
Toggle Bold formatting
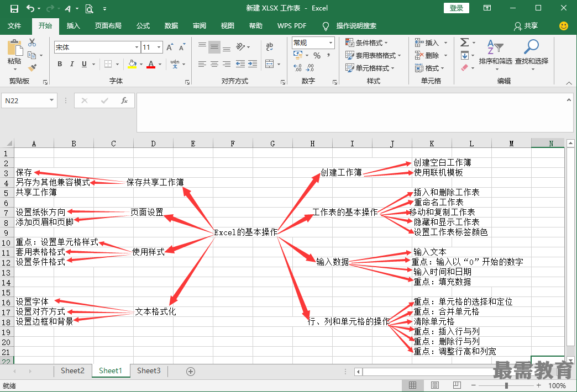click(x=60, y=64)
